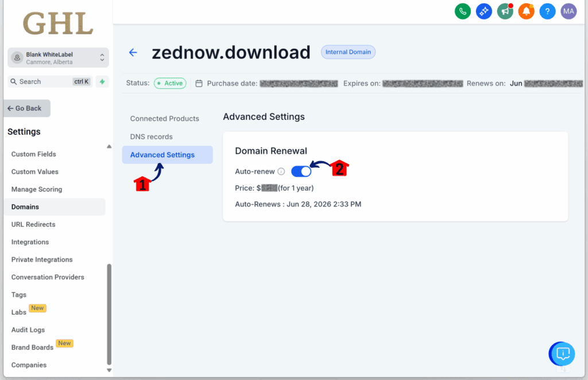Click the back arrow beside zednow.download

(133, 52)
